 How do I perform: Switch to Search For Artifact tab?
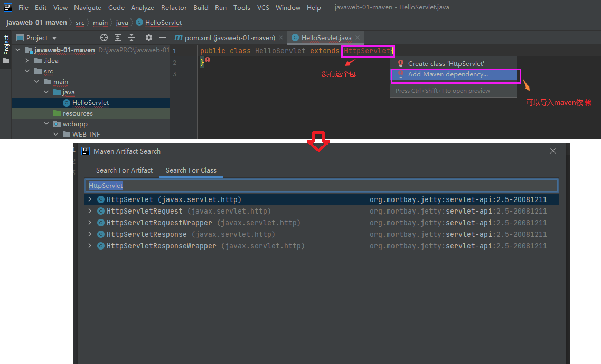(124, 170)
